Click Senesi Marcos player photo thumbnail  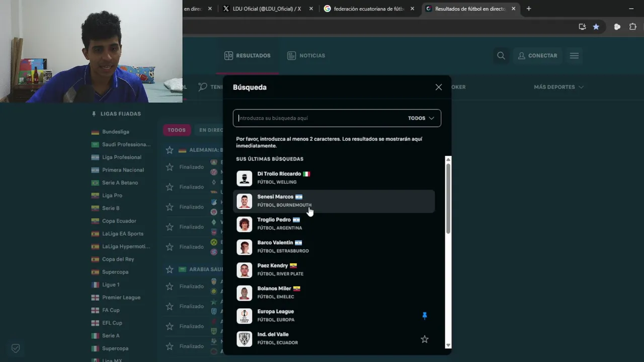(245, 201)
